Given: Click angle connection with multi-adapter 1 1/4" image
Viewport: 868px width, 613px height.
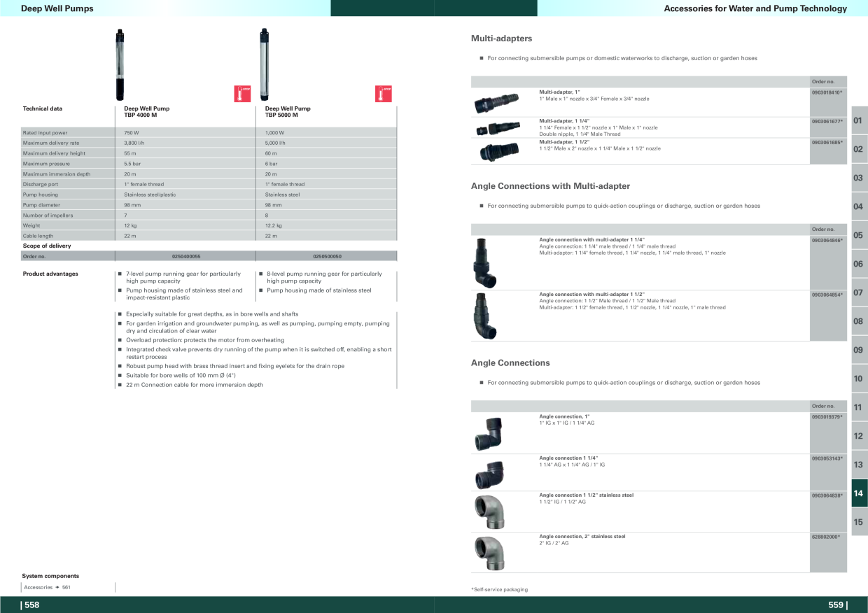Looking at the screenshot, I should [484, 263].
